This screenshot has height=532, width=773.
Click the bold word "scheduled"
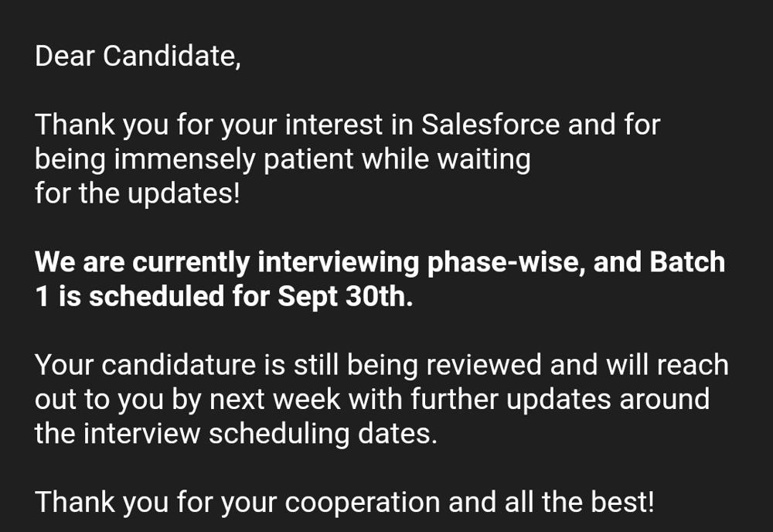157,296
